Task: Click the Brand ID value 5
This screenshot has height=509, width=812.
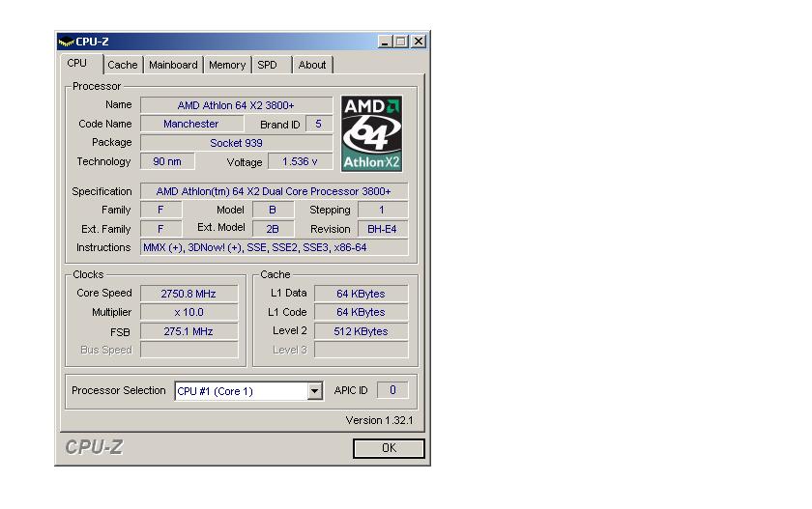Action: coord(318,125)
